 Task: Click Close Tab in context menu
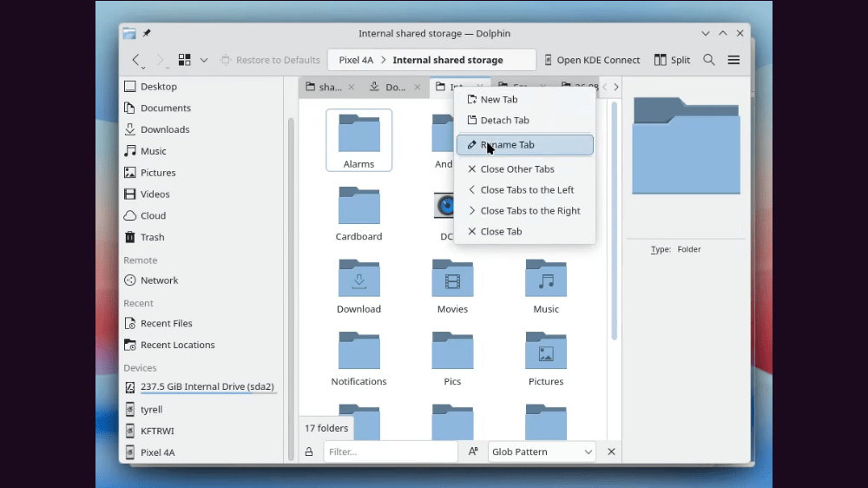[525, 232]
